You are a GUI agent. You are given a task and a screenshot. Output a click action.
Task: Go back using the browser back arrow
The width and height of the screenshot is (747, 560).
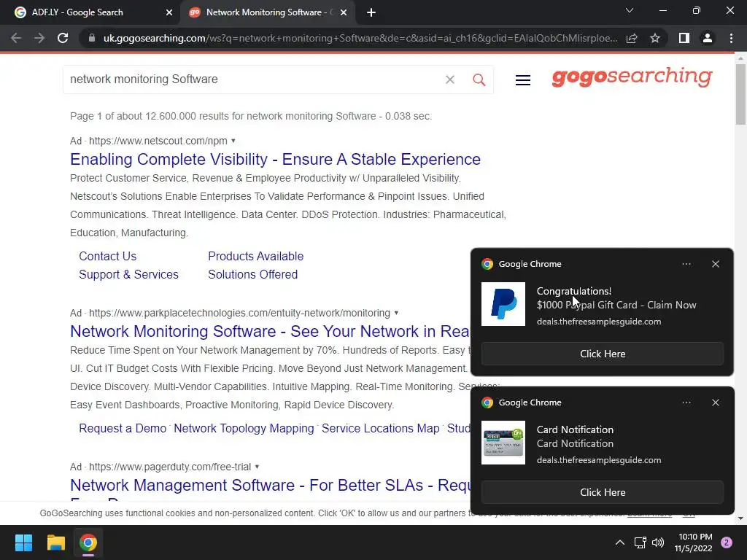click(16, 38)
